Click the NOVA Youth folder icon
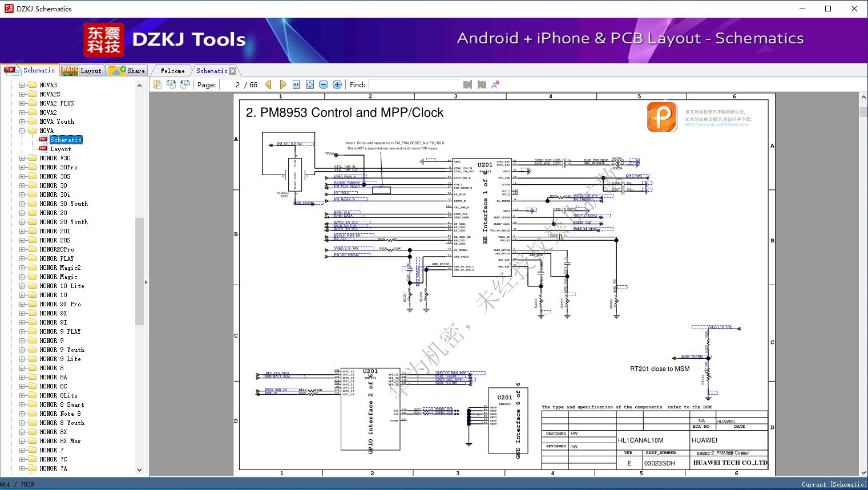868x490 pixels. tap(32, 122)
